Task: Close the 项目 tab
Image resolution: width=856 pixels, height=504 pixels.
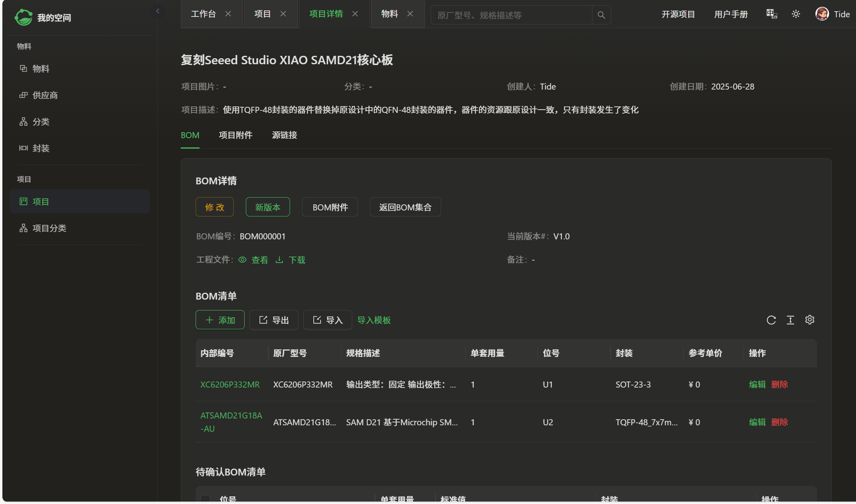Action: [283, 14]
